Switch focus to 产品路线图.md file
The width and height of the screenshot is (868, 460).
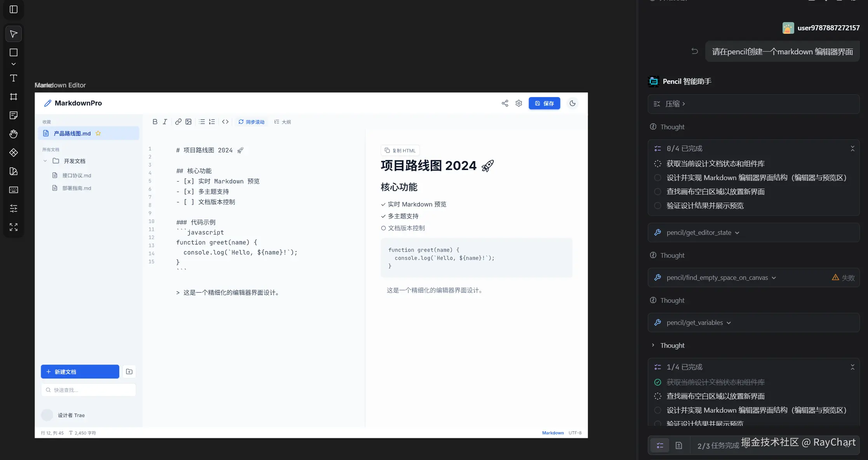click(x=72, y=133)
